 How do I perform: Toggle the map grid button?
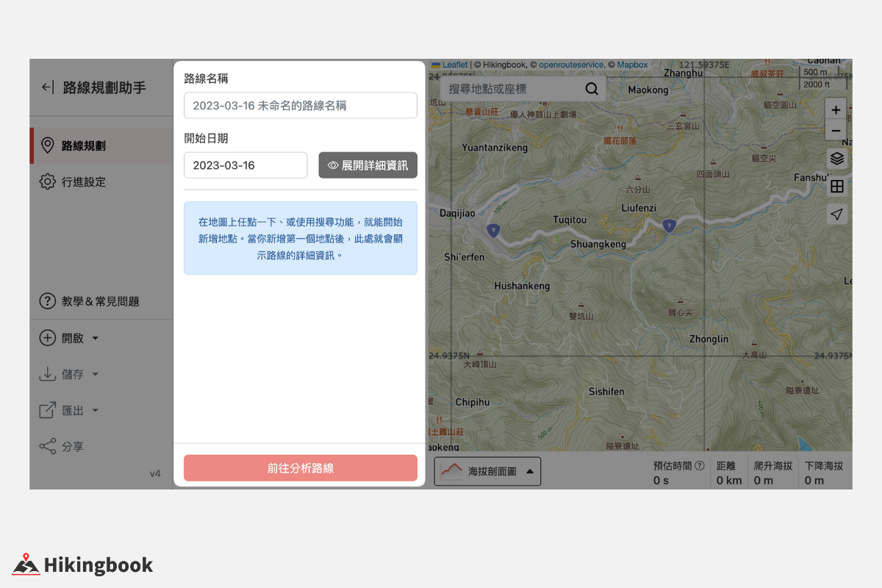pyautogui.click(x=836, y=187)
